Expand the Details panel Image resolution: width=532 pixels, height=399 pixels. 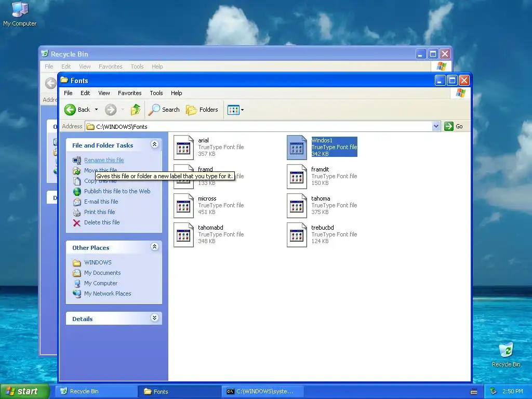[x=154, y=318]
